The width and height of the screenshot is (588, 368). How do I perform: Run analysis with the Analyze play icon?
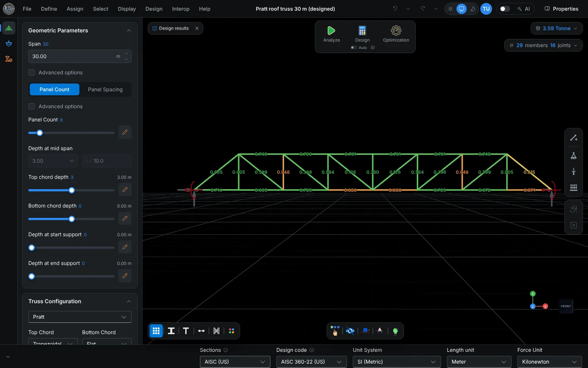click(x=331, y=31)
